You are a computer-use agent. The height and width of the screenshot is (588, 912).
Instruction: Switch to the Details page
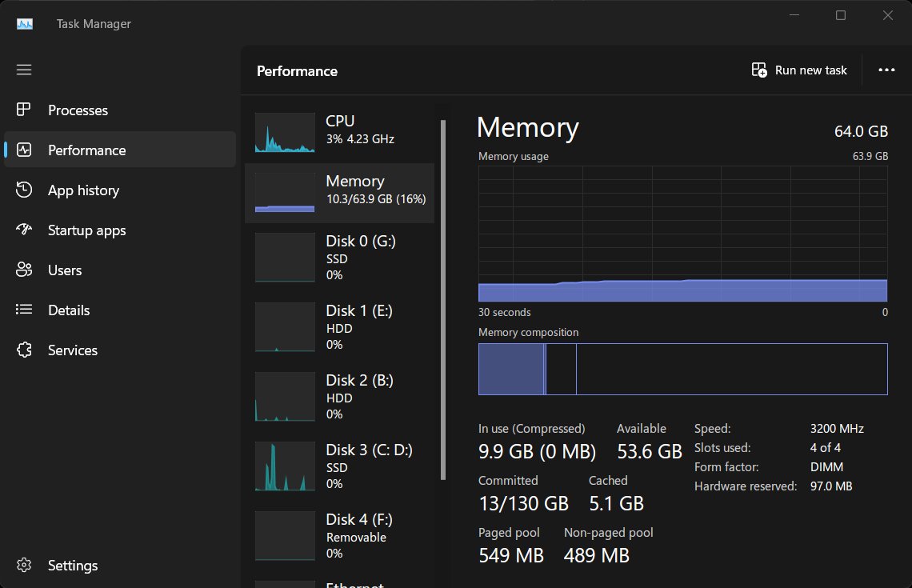point(120,310)
